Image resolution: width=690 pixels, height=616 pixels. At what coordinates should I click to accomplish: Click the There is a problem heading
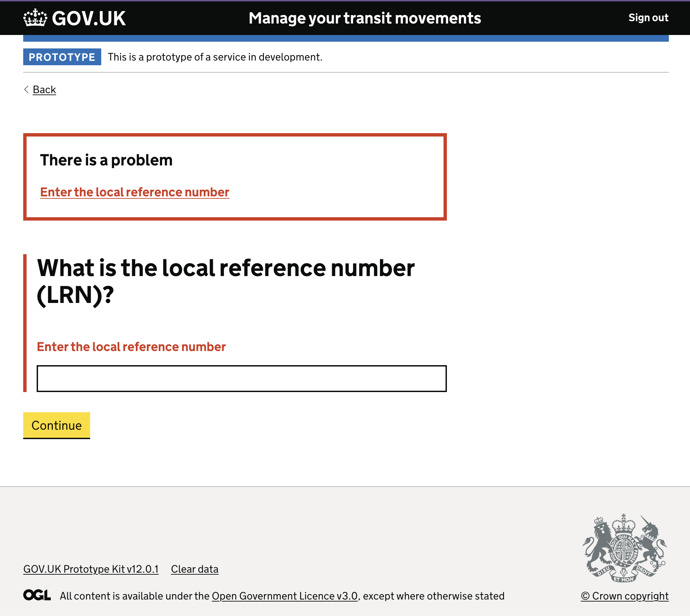tap(106, 160)
